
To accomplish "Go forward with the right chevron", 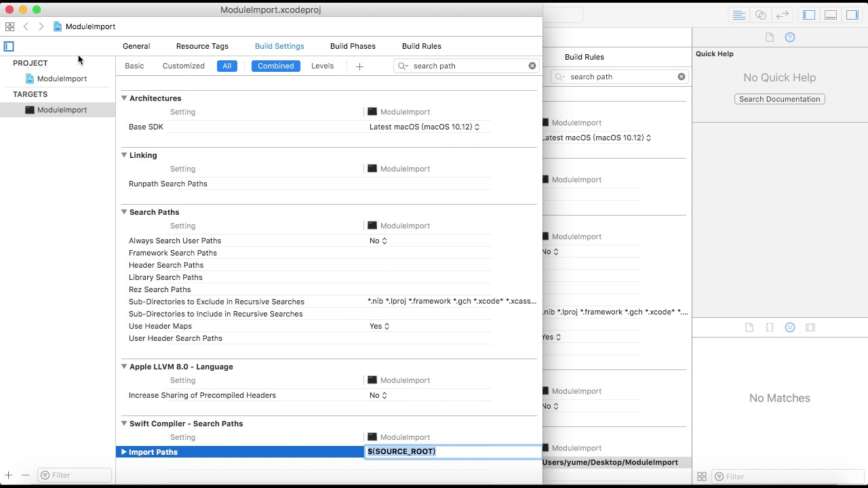I will coord(41,26).
